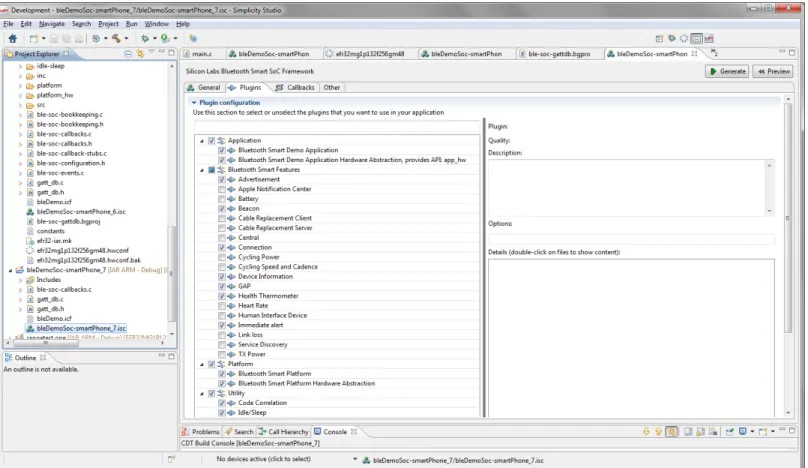Click the Project Explorer horizontal scrollbar
808x468 pixels.
coord(45,343)
